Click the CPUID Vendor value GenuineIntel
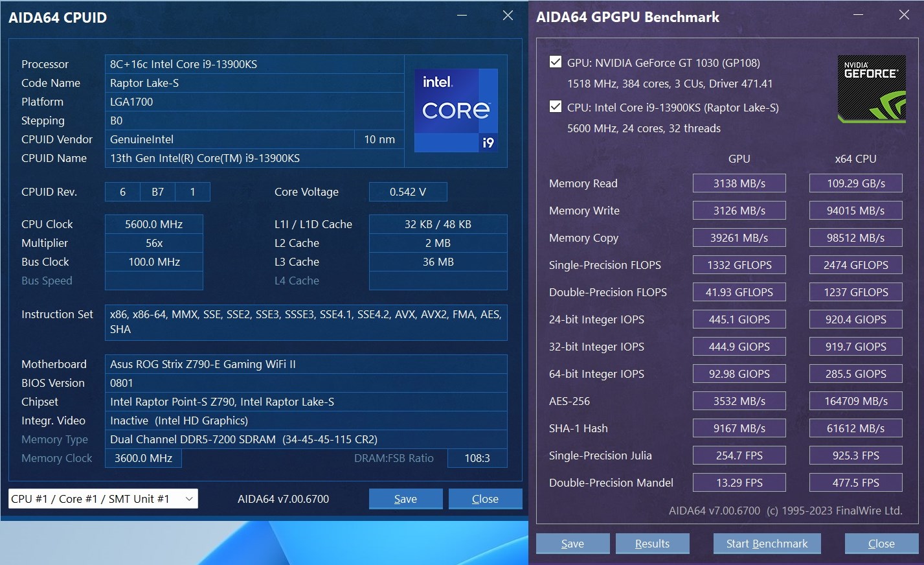 (229, 139)
